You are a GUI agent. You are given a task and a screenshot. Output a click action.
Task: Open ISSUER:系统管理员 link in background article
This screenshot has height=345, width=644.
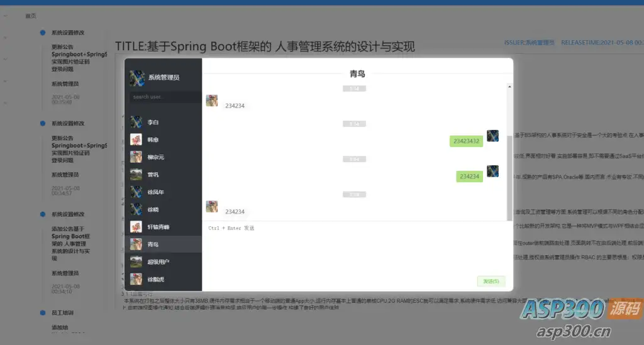[529, 43]
